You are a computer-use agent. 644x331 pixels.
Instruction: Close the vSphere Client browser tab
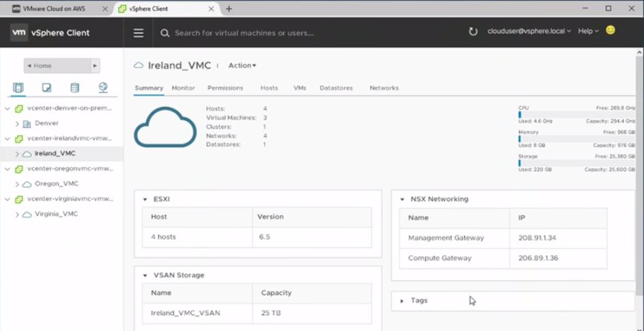coord(211,9)
